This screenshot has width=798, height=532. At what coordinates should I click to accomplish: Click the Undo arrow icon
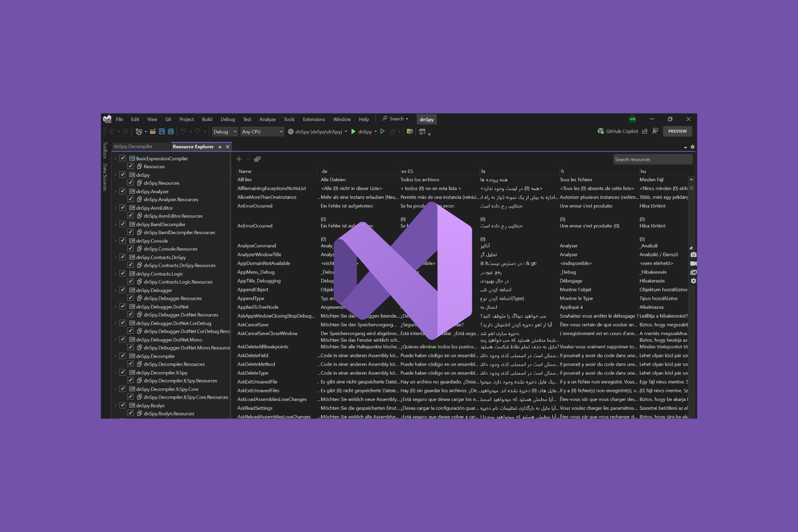[183, 132]
